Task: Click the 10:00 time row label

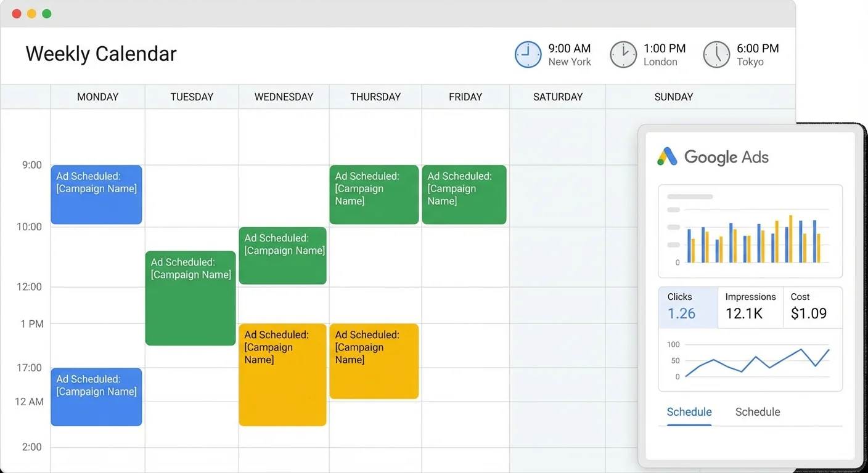Action: 29,227
